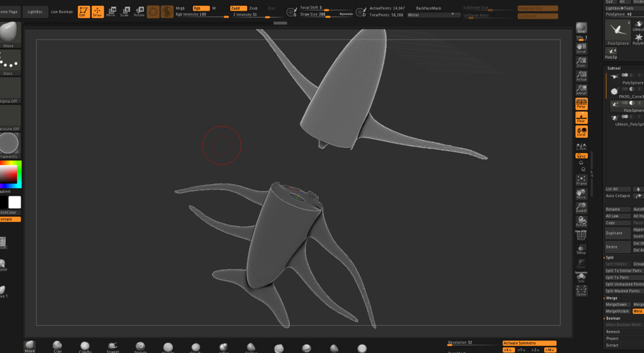644x353 pixels.
Task: Open LightBox browser
Action: [x=35, y=12]
